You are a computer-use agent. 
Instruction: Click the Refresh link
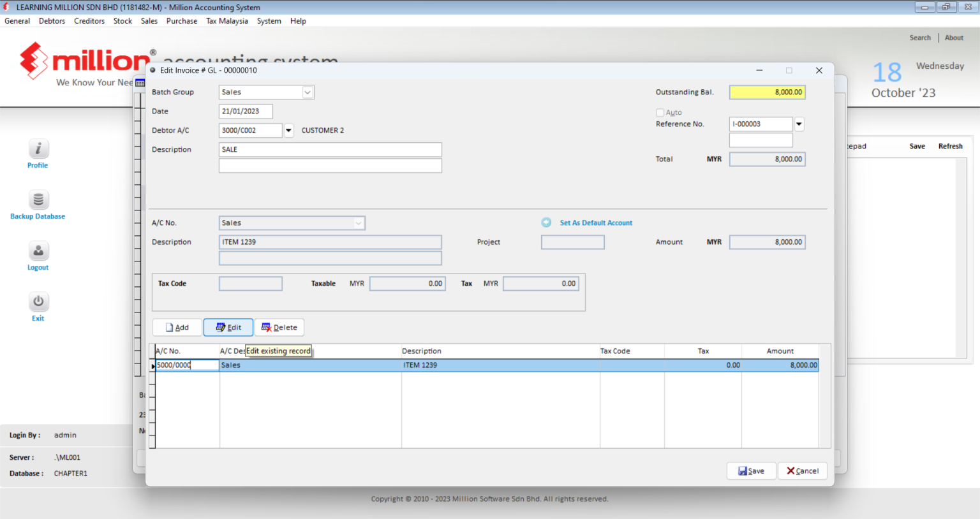pyautogui.click(x=950, y=146)
